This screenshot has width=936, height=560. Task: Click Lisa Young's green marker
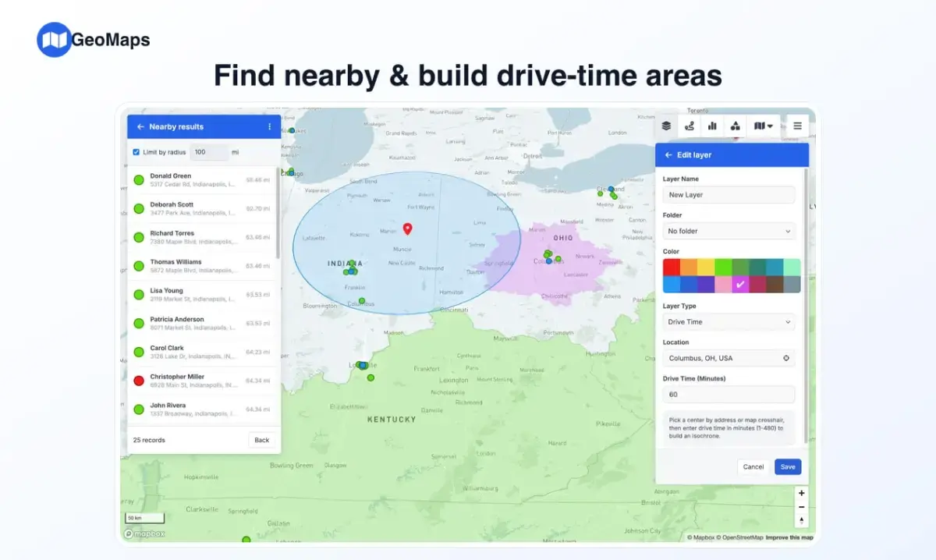pyautogui.click(x=139, y=295)
